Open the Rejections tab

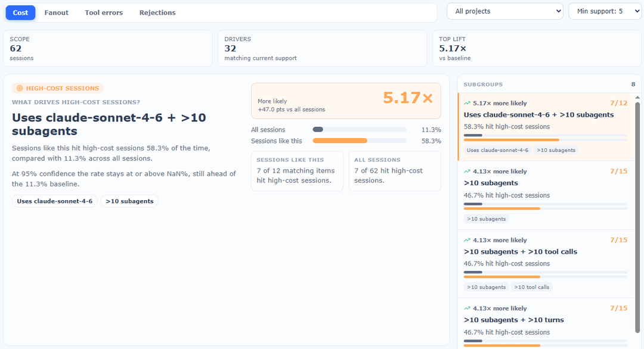(x=157, y=13)
